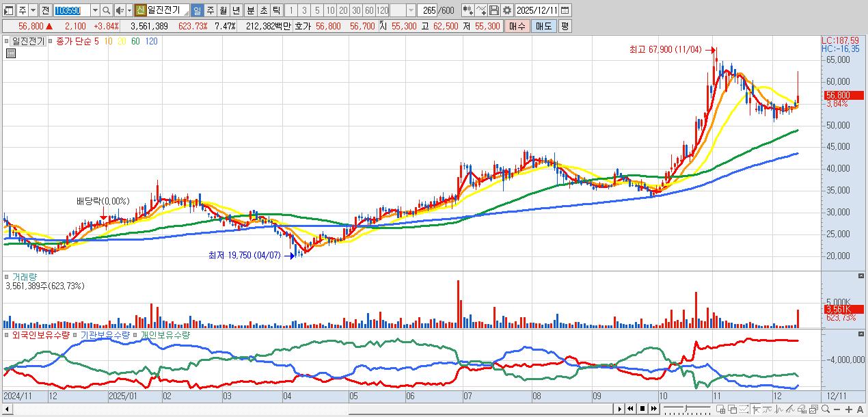
Task: Click the 일진전기 chart title label
Action: point(28,41)
